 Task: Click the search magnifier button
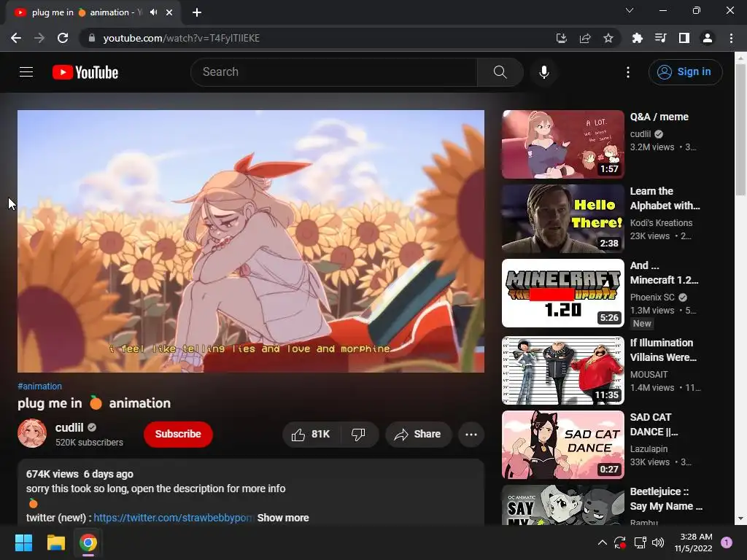click(500, 72)
